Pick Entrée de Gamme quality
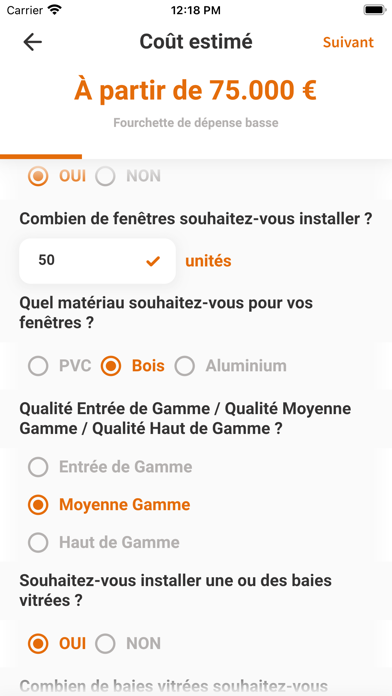 click(x=110, y=467)
